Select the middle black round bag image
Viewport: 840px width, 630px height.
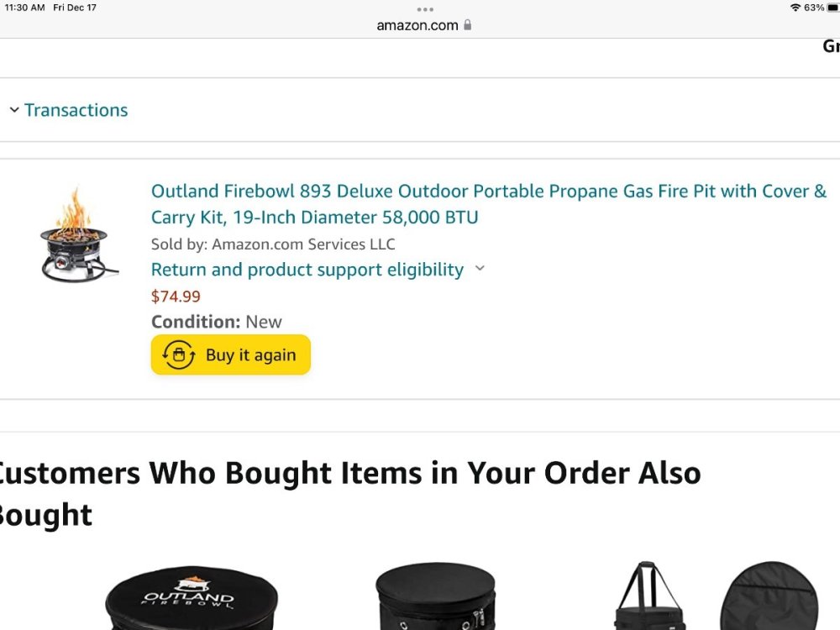(435, 596)
